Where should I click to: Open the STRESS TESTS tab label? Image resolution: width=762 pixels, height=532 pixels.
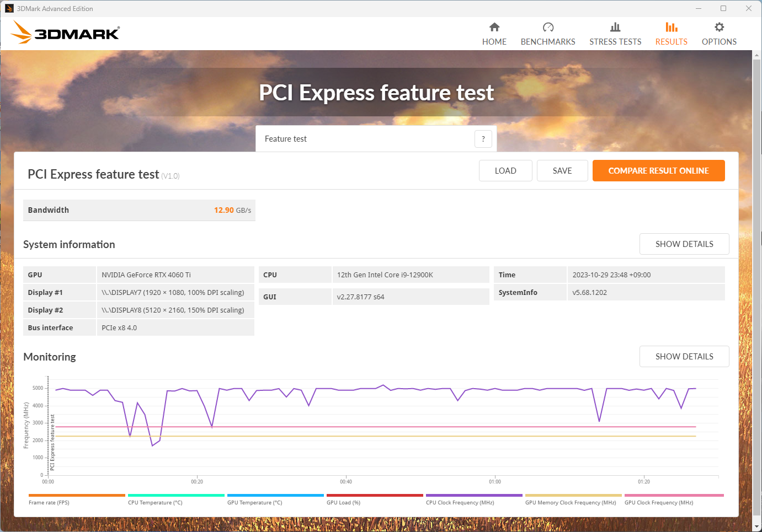click(x=615, y=42)
